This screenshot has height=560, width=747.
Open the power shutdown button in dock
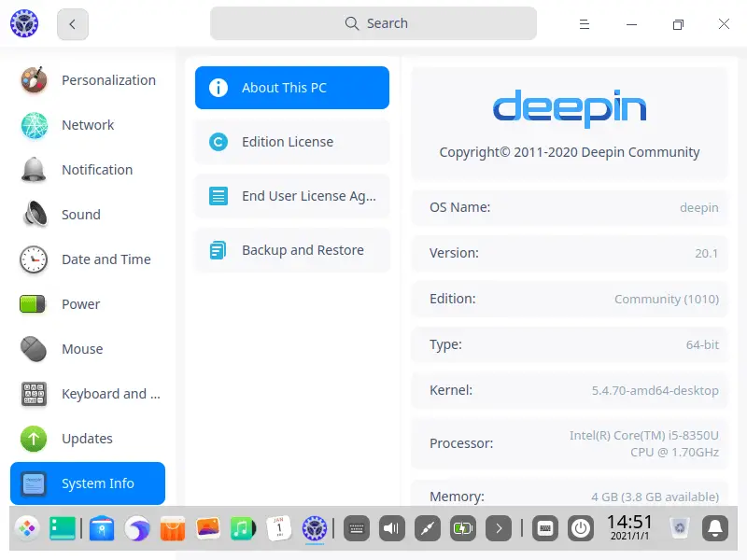581,528
